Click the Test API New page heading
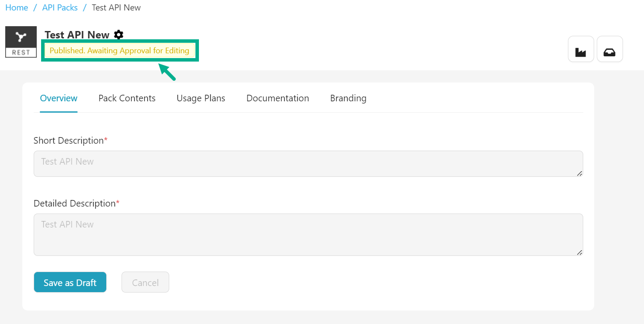Viewport: 644px width, 324px height. tap(77, 35)
